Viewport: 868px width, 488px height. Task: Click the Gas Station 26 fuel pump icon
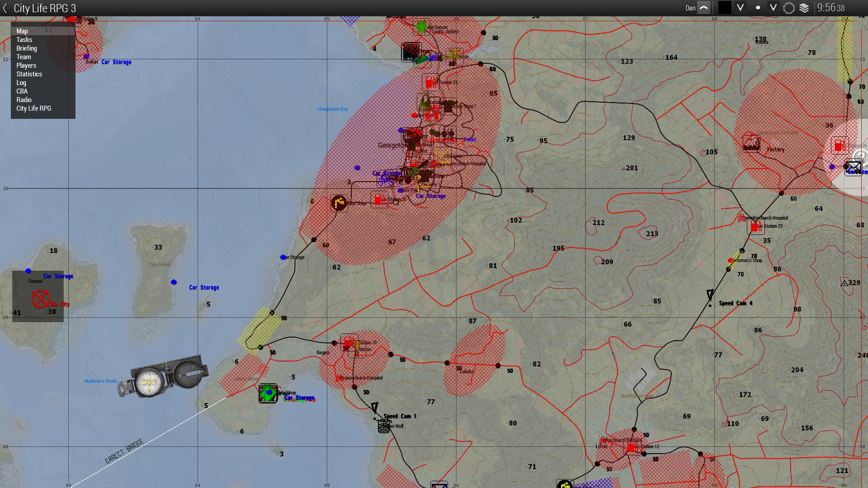tap(840, 145)
